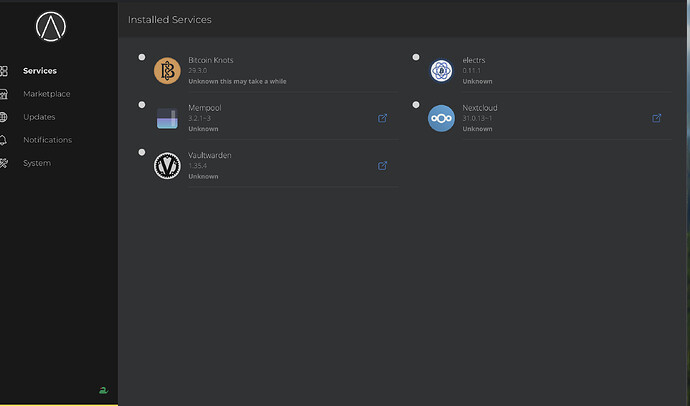The image size is (690, 406).
Task: Click the System tools icon
Action: [x=4, y=163]
